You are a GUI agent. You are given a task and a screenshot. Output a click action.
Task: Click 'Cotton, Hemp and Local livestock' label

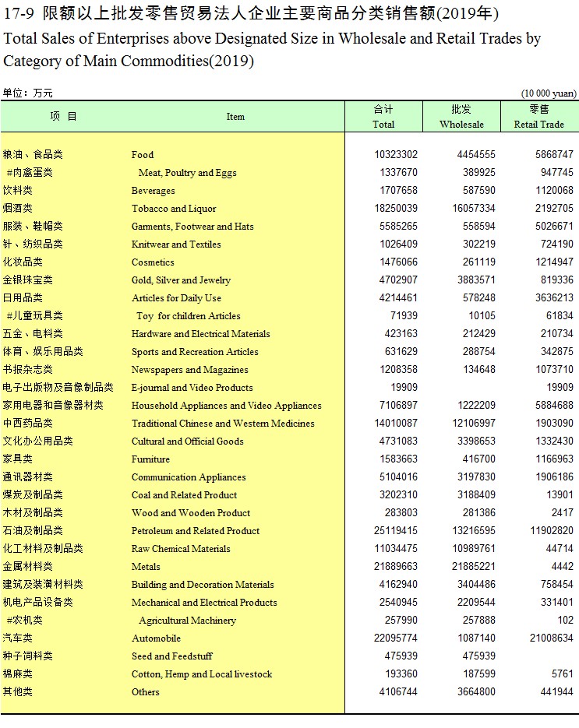[x=202, y=674]
